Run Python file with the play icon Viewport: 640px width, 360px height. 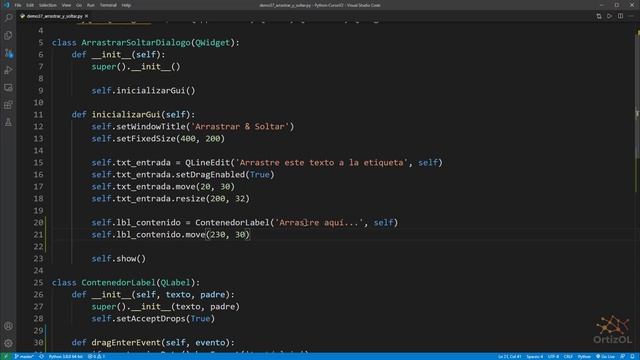click(x=609, y=16)
